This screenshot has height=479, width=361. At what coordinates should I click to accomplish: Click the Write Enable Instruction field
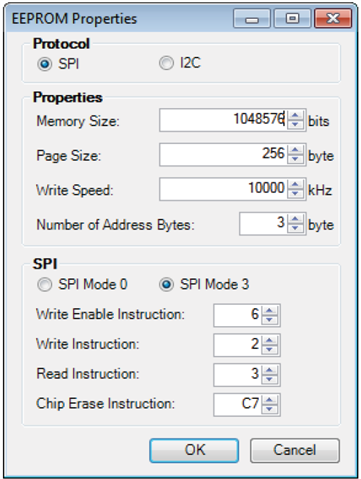click(x=237, y=315)
